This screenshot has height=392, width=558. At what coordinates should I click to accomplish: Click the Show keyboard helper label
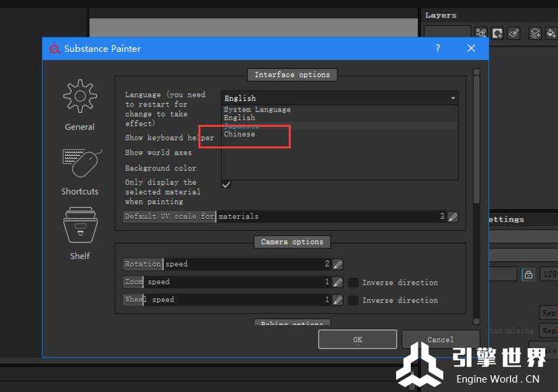click(169, 138)
